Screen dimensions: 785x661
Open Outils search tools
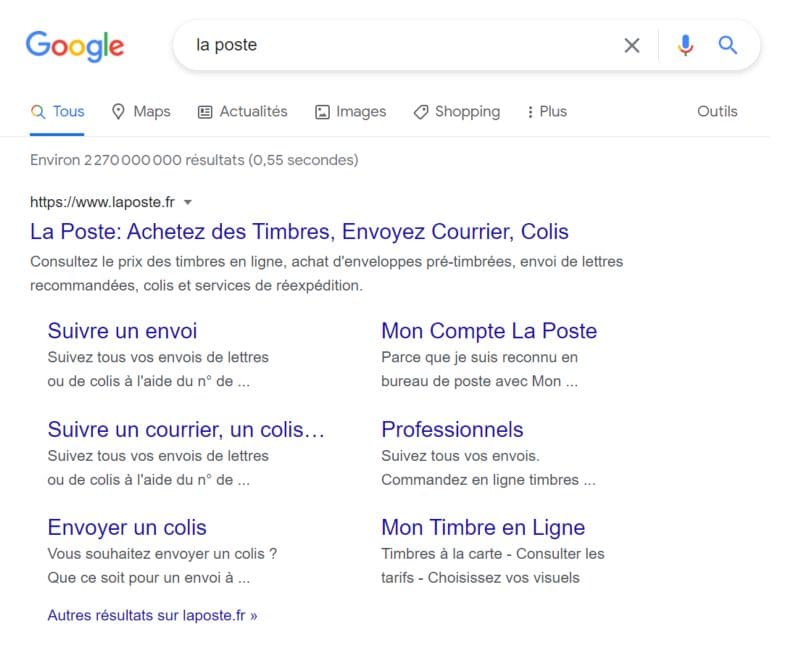pos(717,111)
